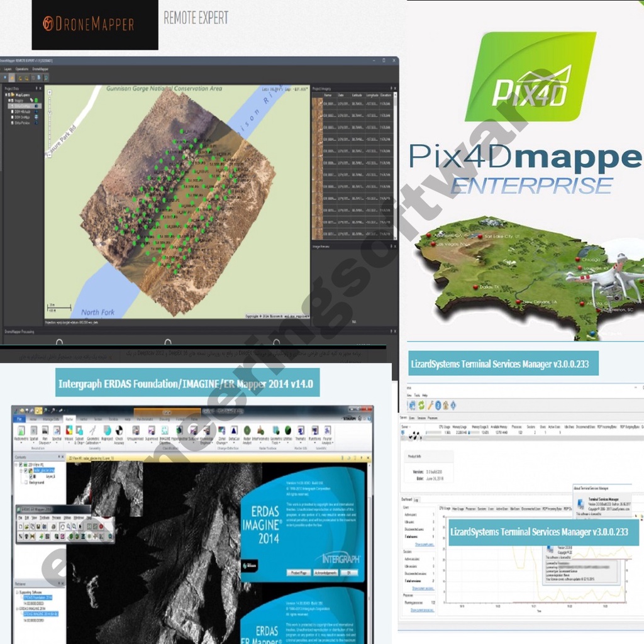Open the Radiometric tool in ERDAS ribbon
The image size is (644, 644).
21,433
